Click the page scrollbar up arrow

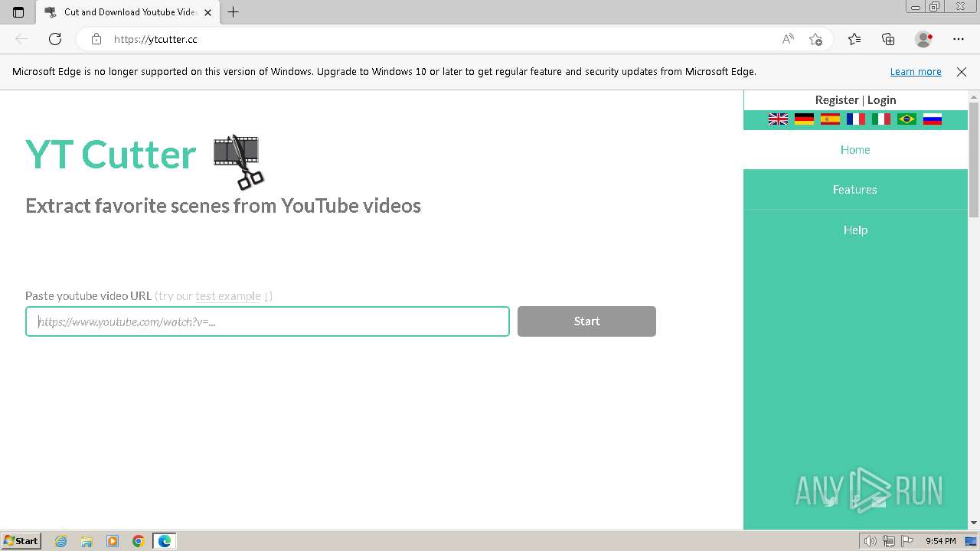coord(974,97)
